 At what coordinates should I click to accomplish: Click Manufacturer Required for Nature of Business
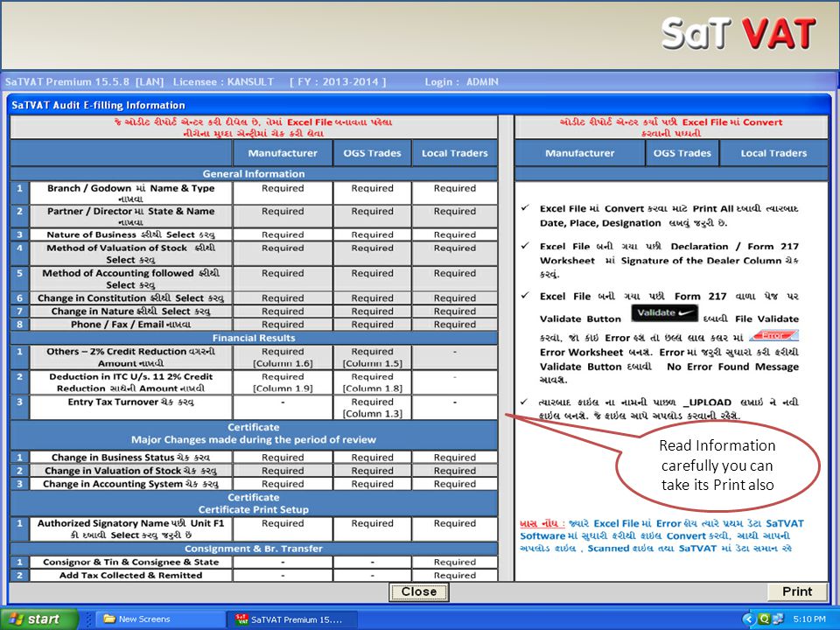[x=283, y=234]
